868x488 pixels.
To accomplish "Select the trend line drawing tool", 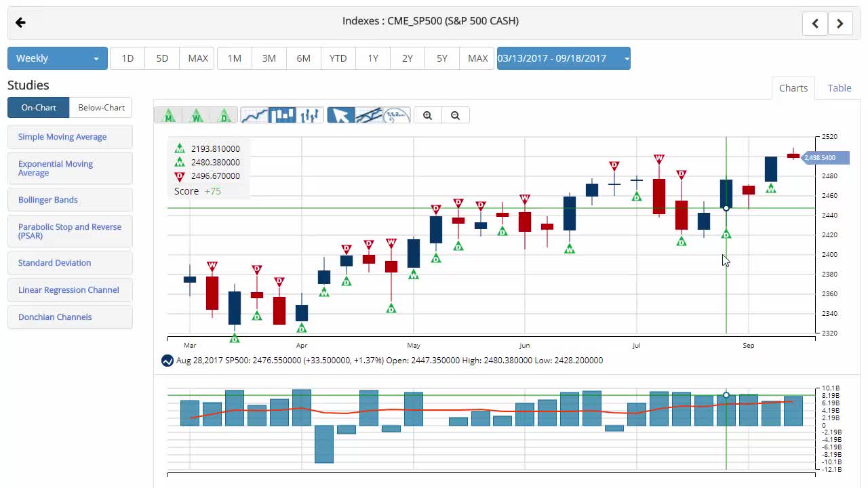I will (369, 115).
